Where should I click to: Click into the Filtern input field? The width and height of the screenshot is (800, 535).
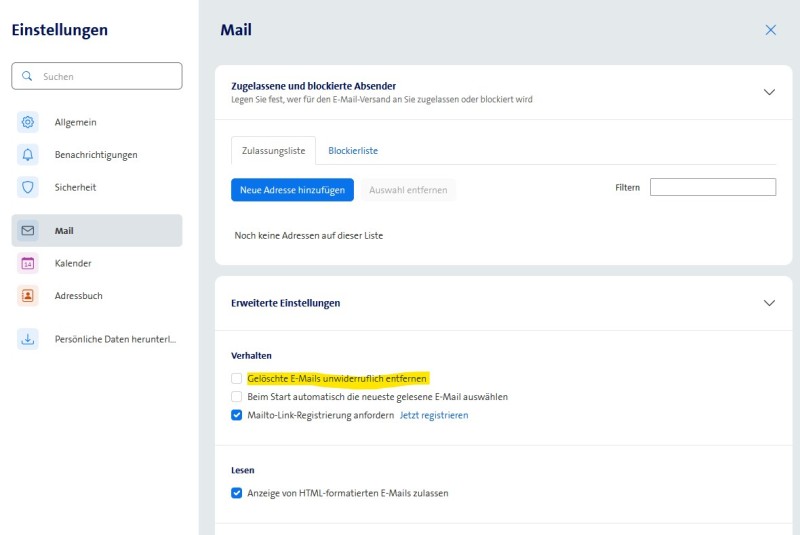click(712, 187)
